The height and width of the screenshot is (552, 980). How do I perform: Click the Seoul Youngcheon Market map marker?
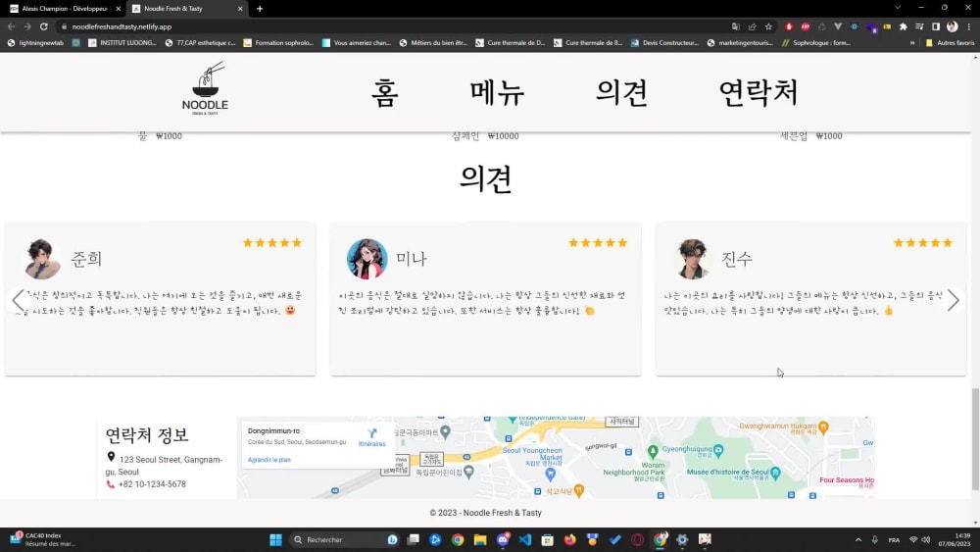[x=550, y=475]
